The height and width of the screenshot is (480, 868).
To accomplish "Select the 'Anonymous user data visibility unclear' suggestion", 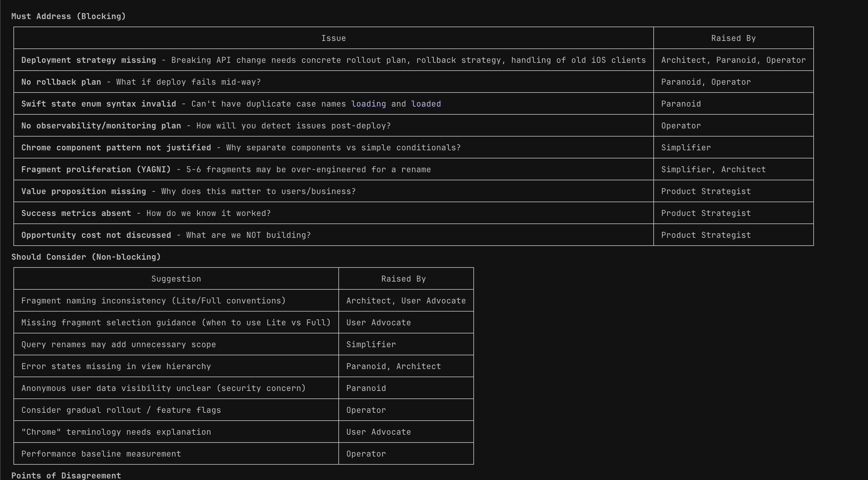I will pos(164,388).
